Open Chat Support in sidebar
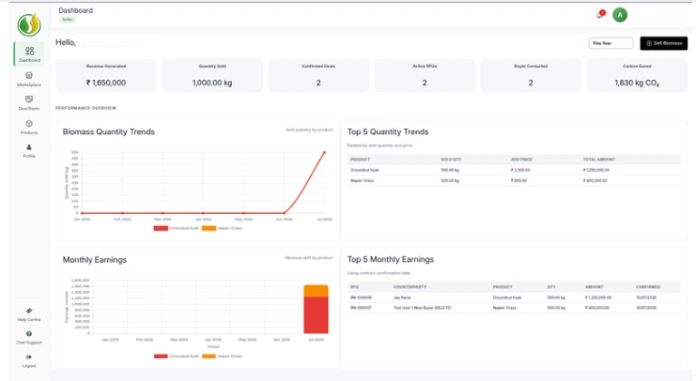The height and width of the screenshot is (381, 696). click(29, 337)
